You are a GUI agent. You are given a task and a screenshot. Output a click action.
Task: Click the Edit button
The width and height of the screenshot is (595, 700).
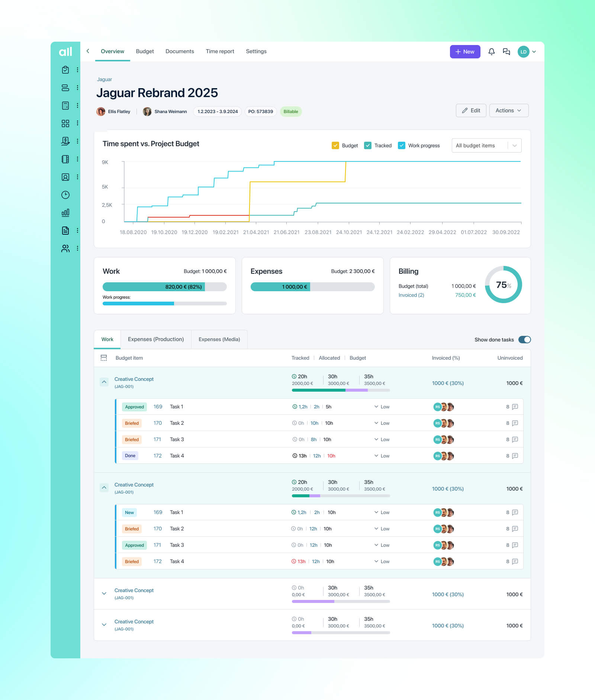pos(471,110)
